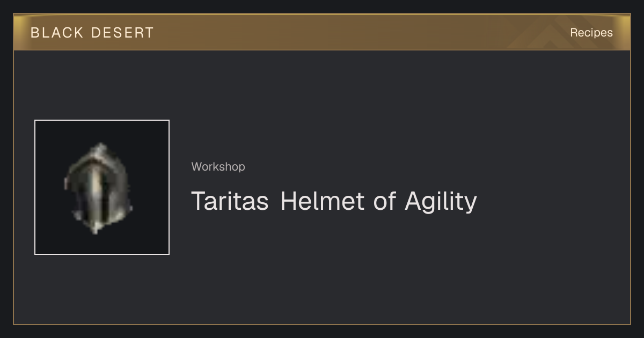The width and height of the screenshot is (644, 338).
Task: Click the word Agility in the title
Action: pos(441,201)
